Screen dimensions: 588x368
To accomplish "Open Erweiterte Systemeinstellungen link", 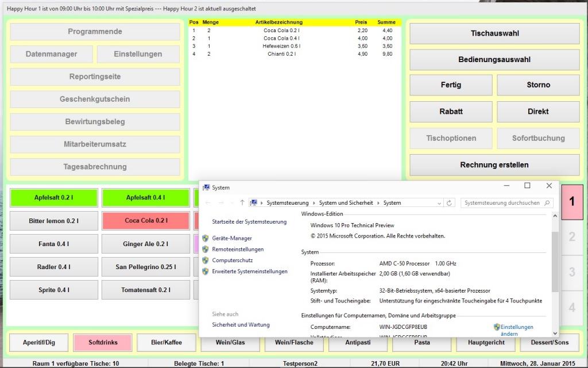I will click(x=250, y=271).
